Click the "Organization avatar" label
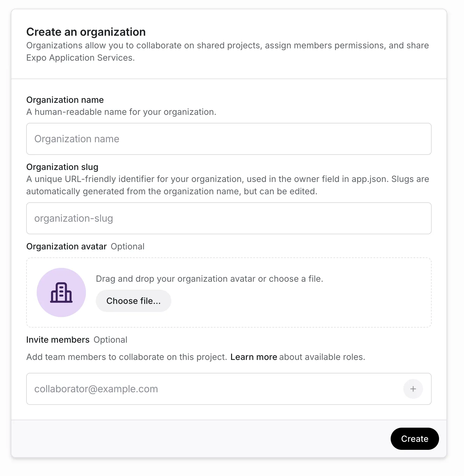The image size is (464, 476). pyautogui.click(x=67, y=246)
